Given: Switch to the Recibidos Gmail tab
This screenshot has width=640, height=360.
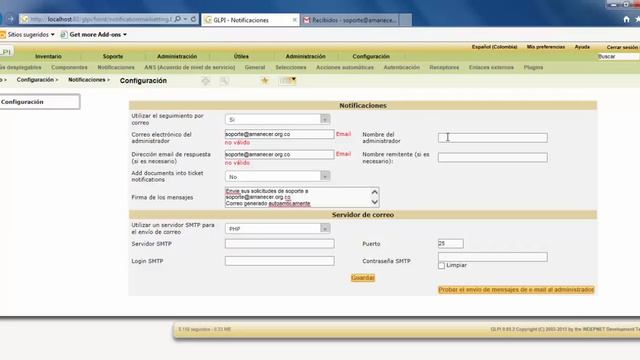Looking at the screenshot, I should (350, 20).
